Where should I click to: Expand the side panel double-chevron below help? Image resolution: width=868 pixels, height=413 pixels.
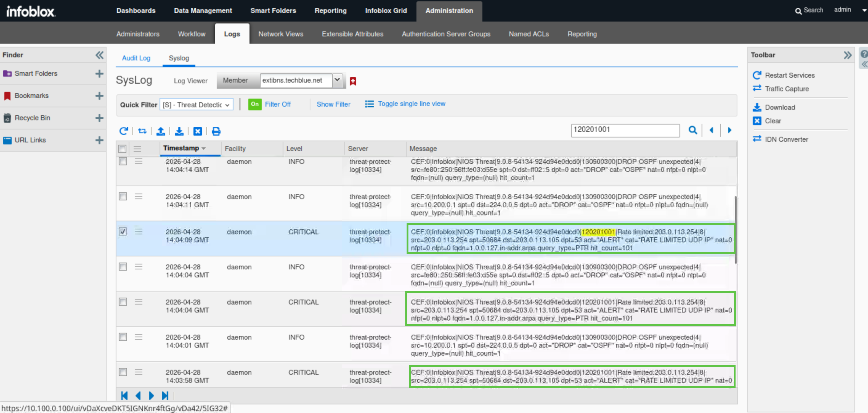pyautogui.click(x=865, y=64)
